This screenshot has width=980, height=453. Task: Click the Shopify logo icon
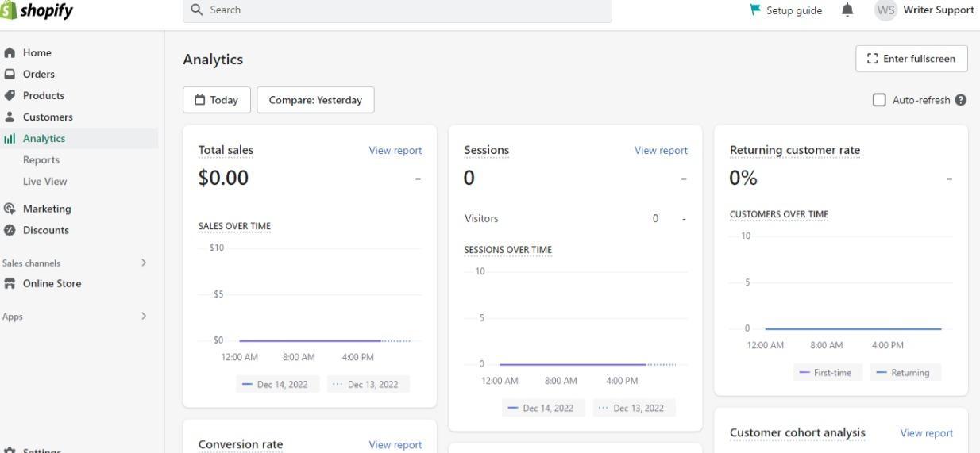(8, 10)
